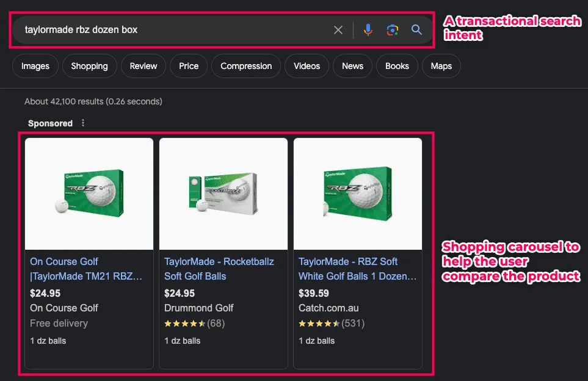Open the Sponsored three-dot options menu
This screenshot has height=381, width=588.
[83, 123]
